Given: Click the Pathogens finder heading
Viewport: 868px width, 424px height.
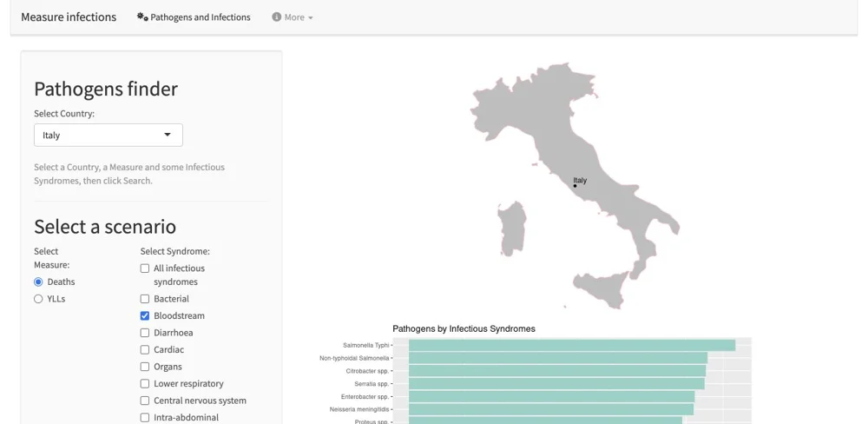Looking at the screenshot, I should coord(106,89).
